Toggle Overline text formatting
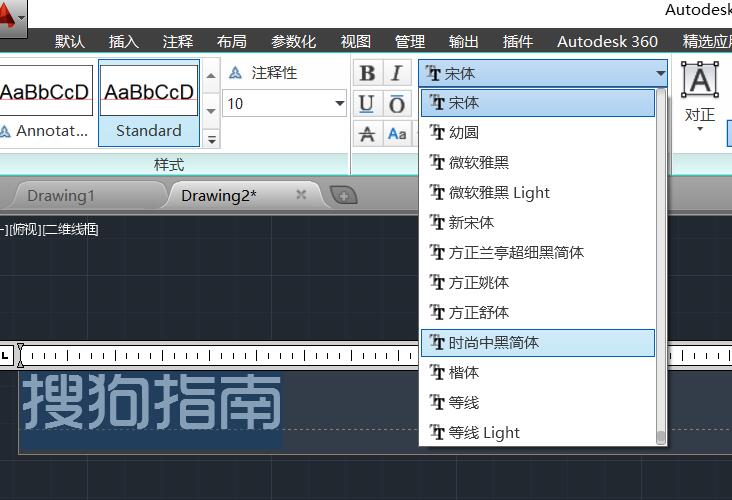The image size is (732, 500). tap(397, 104)
